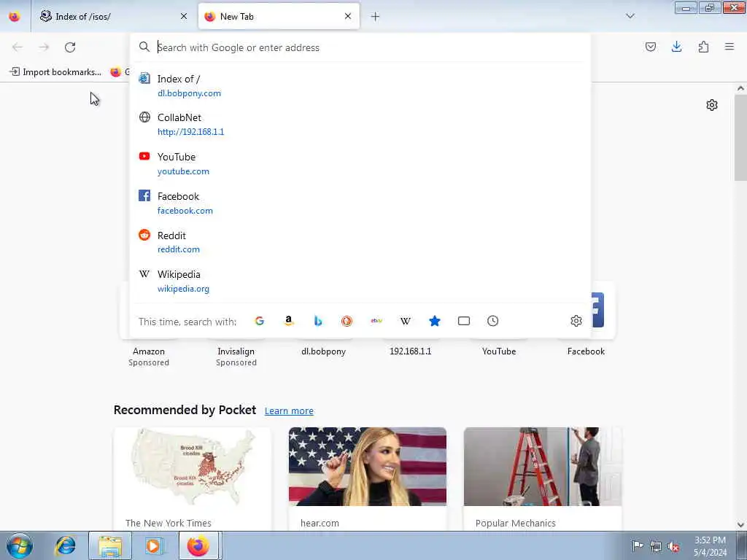Image resolution: width=747 pixels, height=560 pixels.
Task: Choose the YouTube suggestion in dropdown
Action: pyautogui.click(x=360, y=164)
